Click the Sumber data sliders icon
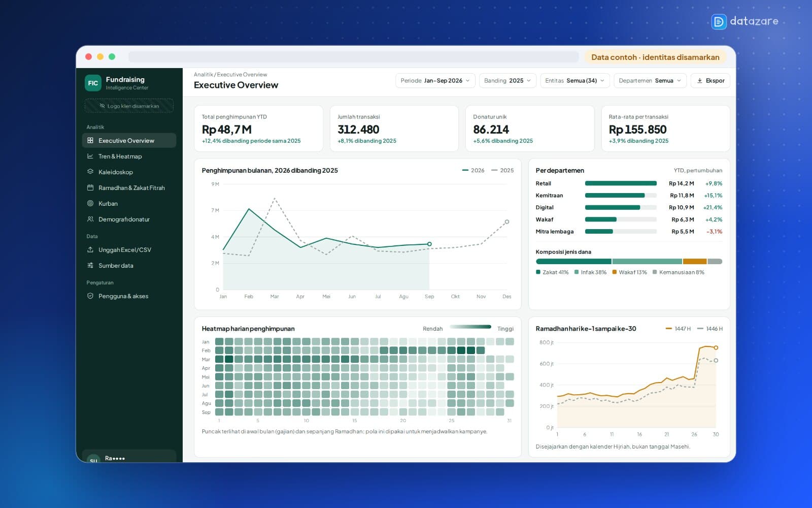Screen dimensions: 812x508 (90, 265)
